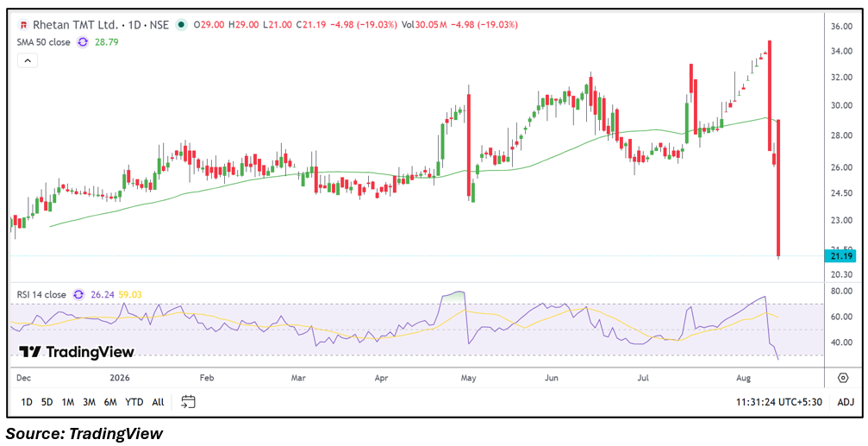Select the 1M time range
The image size is (868, 446).
tap(67, 402)
